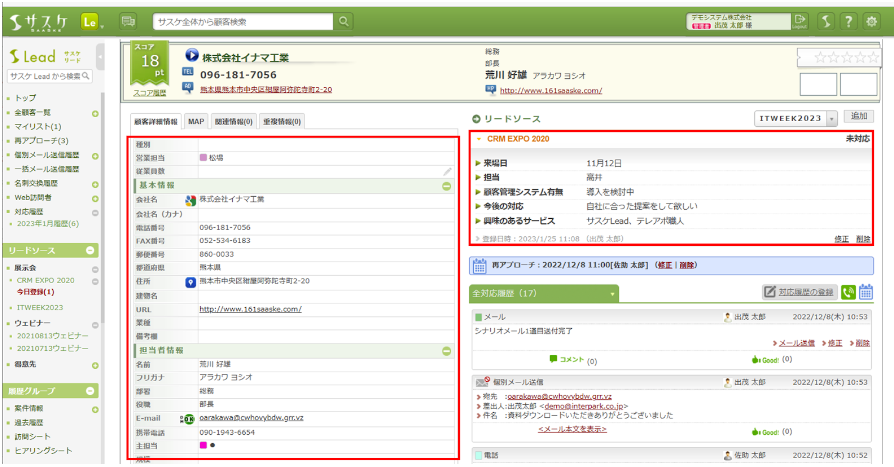Open the スコア履歴 link
The image size is (894, 467).
150,92
